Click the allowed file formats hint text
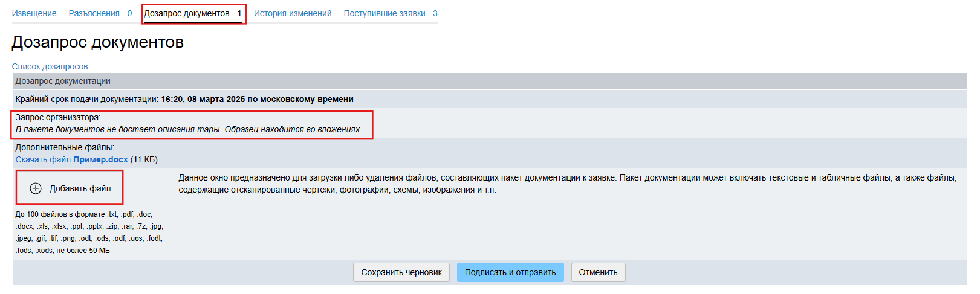Viewport: 980px width, 294px height. point(89,232)
